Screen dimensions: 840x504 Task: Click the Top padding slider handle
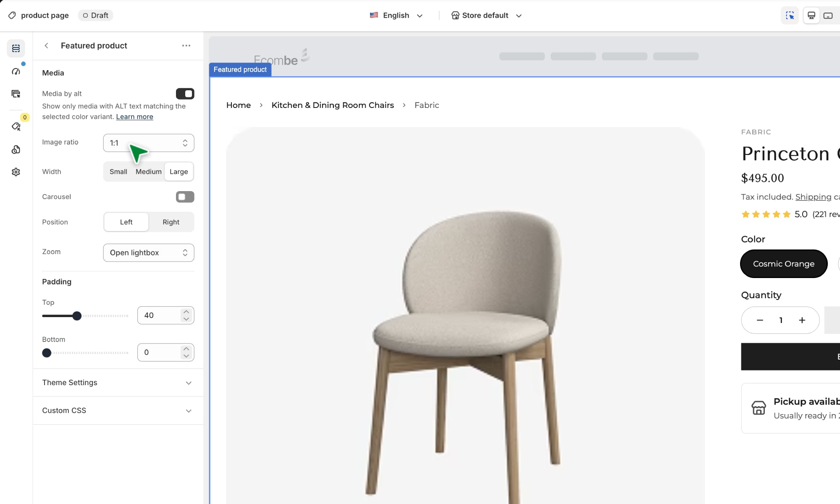pyautogui.click(x=76, y=316)
